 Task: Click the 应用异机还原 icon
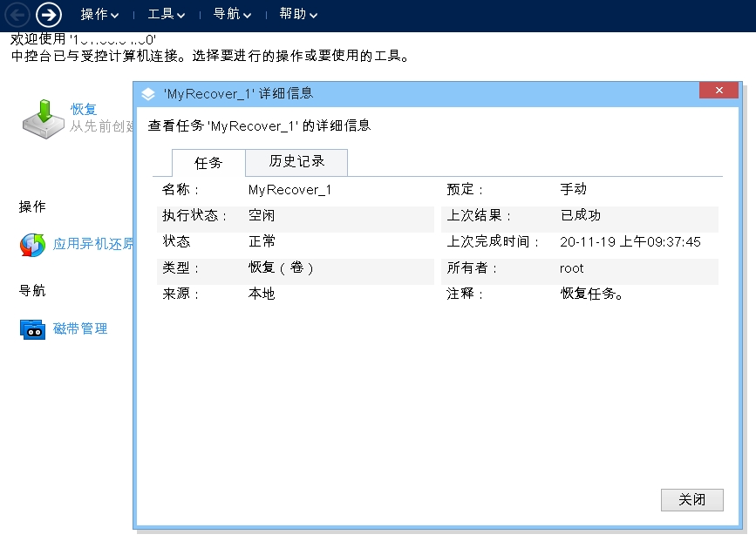(32, 245)
